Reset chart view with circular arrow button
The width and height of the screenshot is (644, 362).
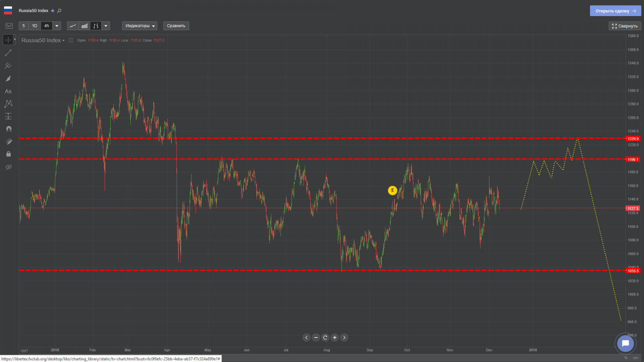[x=325, y=337]
